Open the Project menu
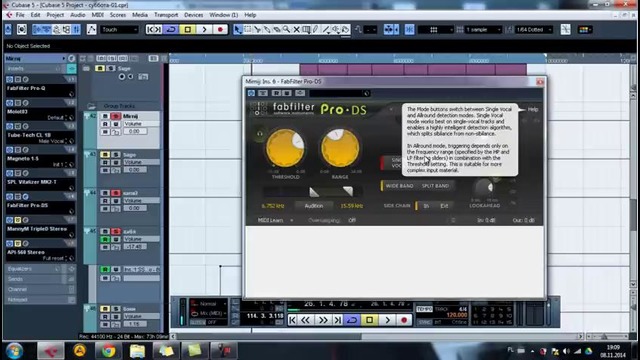640x360 pixels. click(x=55, y=15)
